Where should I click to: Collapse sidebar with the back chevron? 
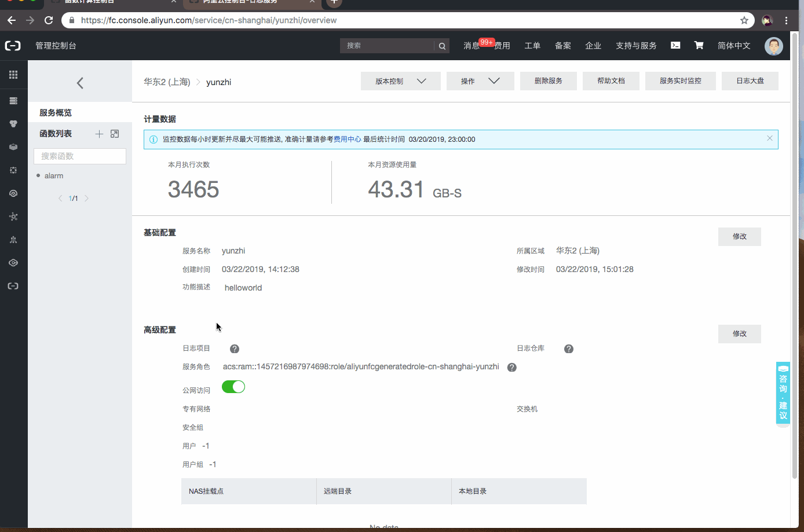(80, 83)
